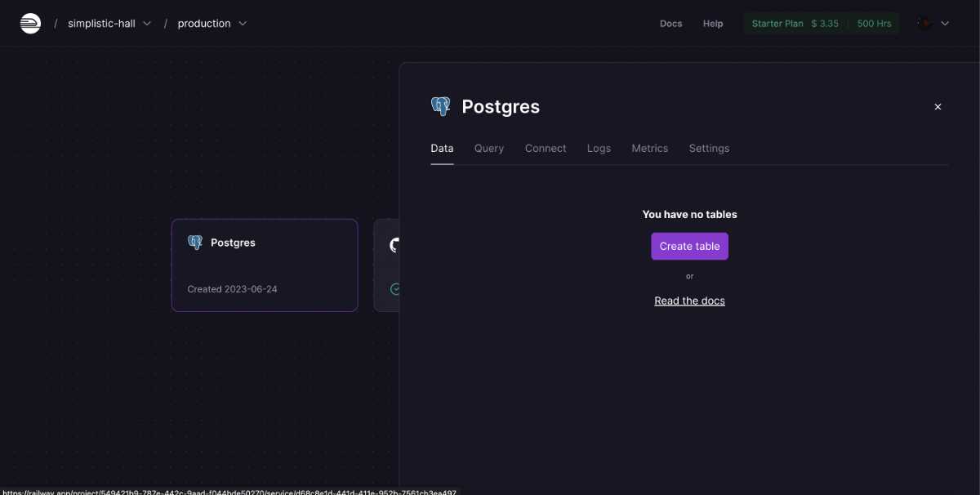980x495 pixels.
Task: Switch to the Metrics tab
Action: 650,149
